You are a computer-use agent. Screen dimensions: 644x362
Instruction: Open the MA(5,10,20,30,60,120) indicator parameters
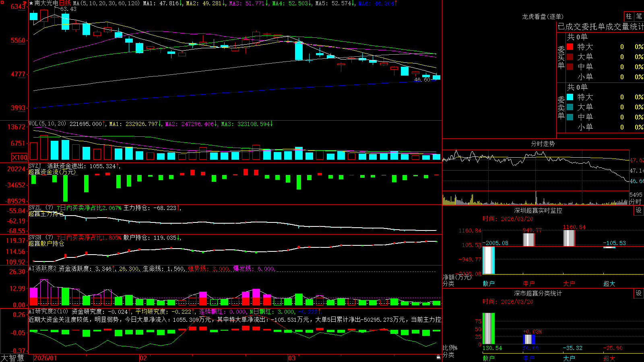[107, 3]
